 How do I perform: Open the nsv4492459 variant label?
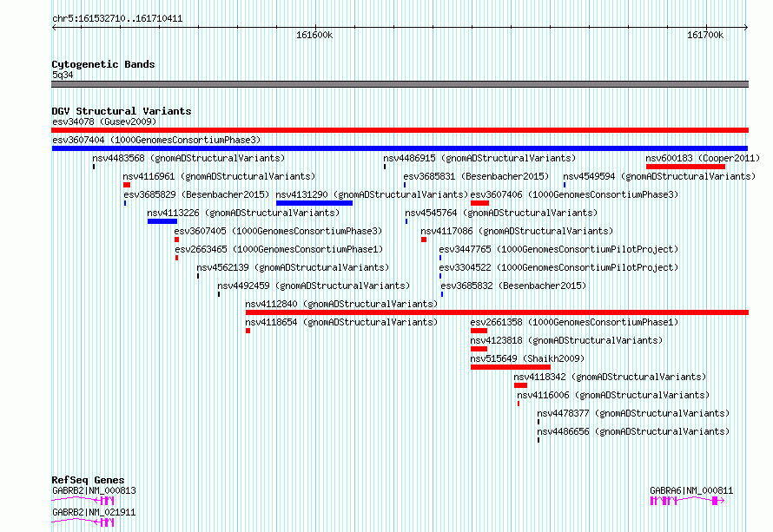coord(314,286)
